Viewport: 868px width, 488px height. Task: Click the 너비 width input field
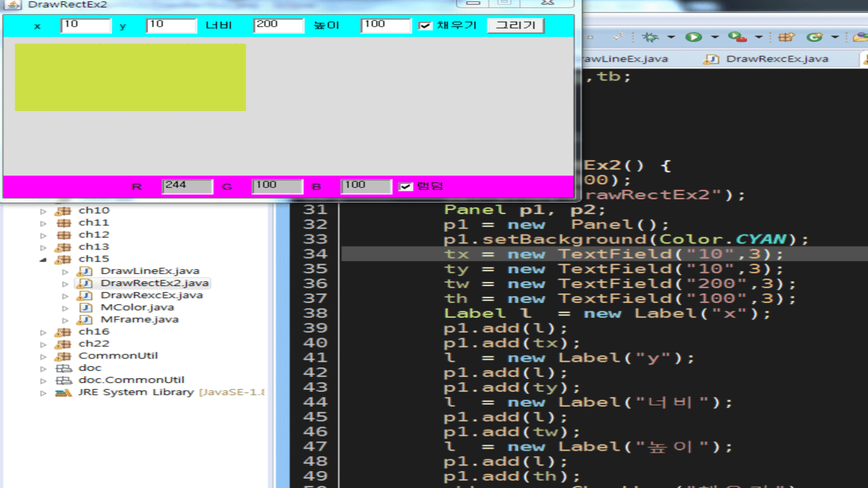pos(278,26)
